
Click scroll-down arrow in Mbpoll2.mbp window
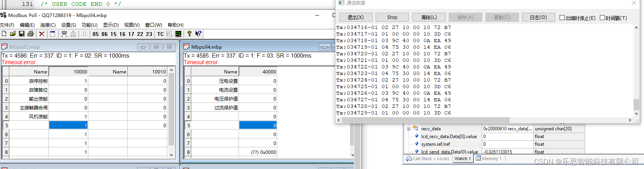[171, 155]
